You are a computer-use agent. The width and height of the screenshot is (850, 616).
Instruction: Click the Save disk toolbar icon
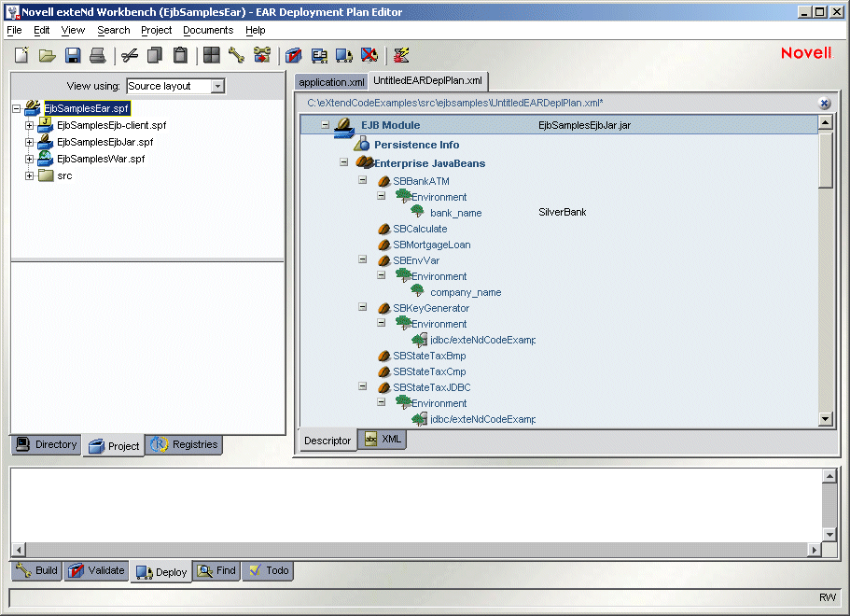[73, 55]
